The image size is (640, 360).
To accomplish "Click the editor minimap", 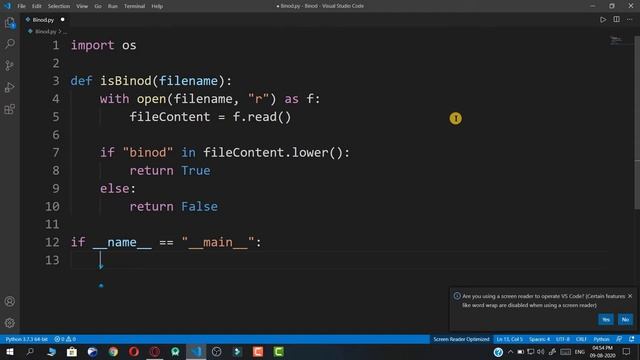I will [616, 40].
